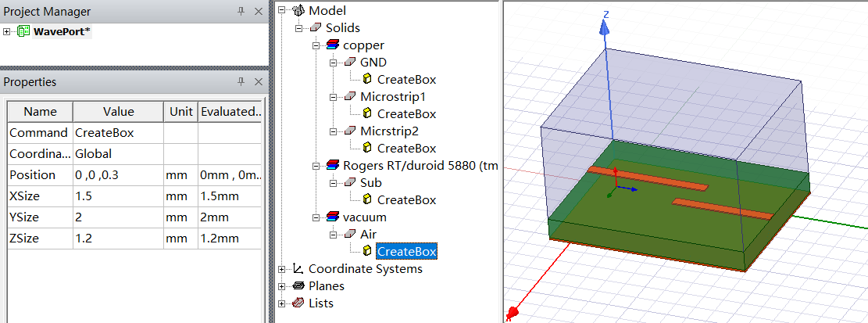Expand the WavePort project node
The height and width of the screenshot is (323, 868).
pos(7,31)
